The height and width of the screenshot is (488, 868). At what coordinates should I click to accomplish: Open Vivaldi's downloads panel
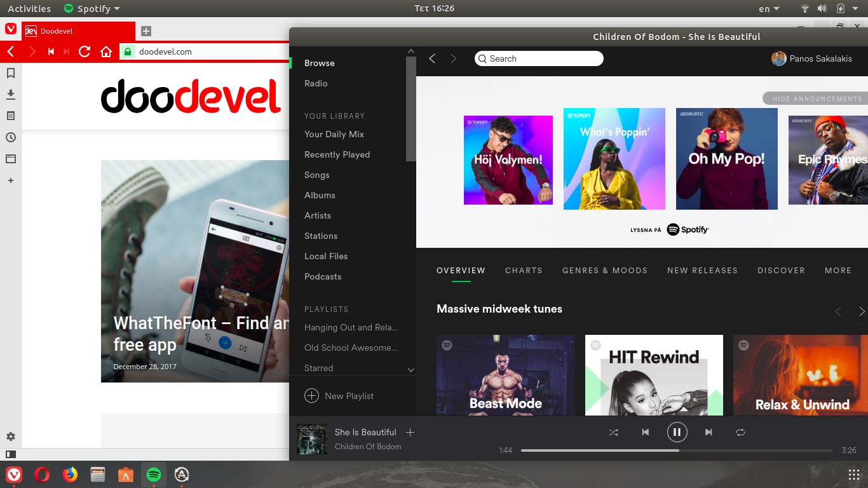point(10,93)
